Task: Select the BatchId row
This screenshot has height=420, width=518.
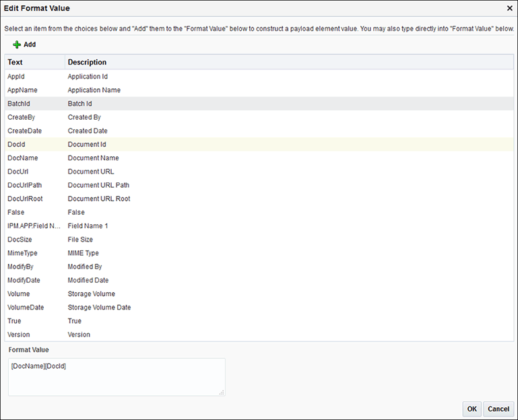Action: click(x=259, y=104)
